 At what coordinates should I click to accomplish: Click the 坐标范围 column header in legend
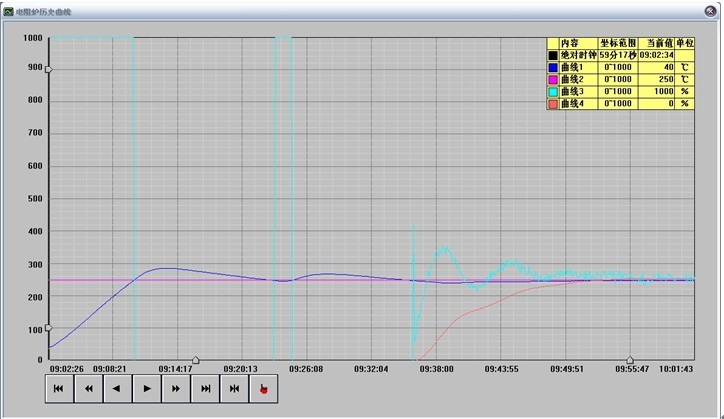[x=617, y=43]
